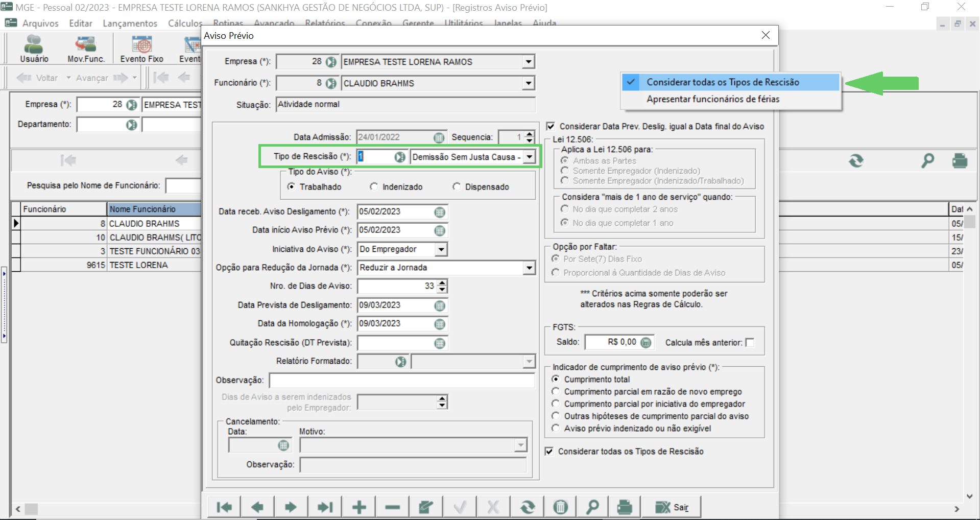Go to next record in dialog bar
The height and width of the screenshot is (520, 980).
[291, 507]
